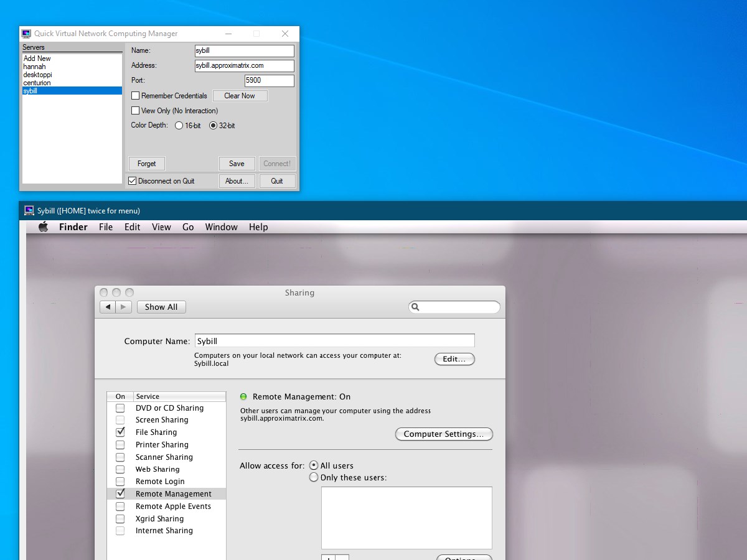747x560 pixels.
Task: Click the red close dot of Sharing window
Action: click(x=103, y=292)
